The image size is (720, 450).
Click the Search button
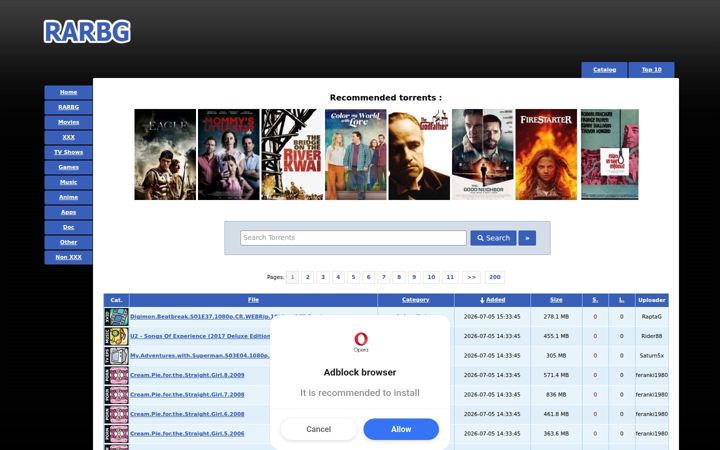point(493,238)
